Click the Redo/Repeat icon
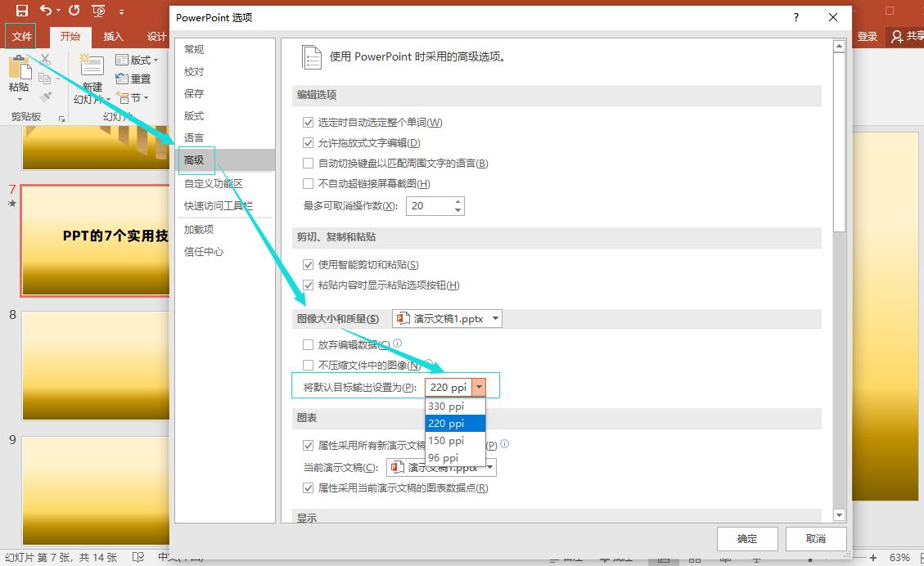 point(74,11)
